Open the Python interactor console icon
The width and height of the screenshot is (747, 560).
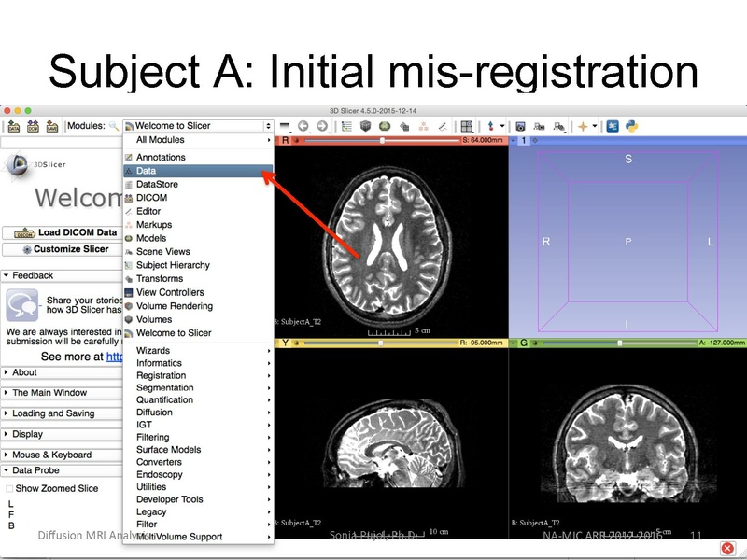coord(633,124)
